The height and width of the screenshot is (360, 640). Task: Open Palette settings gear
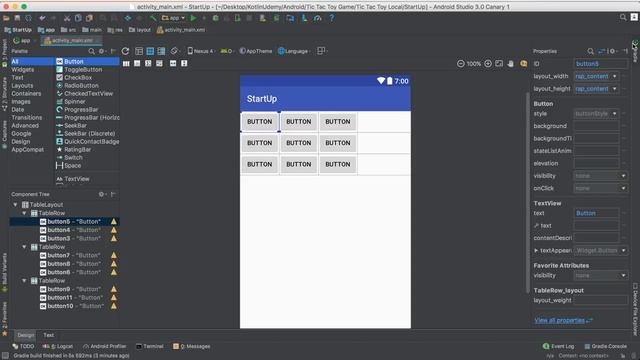pos(102,51)
